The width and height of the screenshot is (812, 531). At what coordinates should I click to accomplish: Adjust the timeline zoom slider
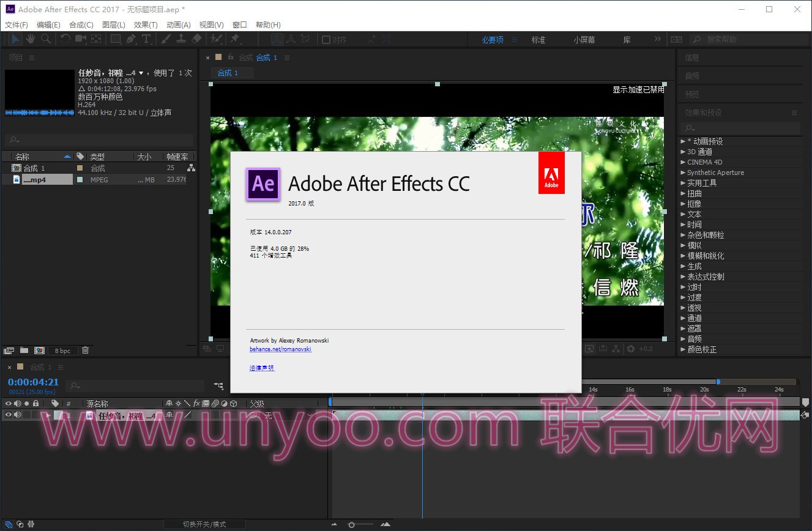352,524
